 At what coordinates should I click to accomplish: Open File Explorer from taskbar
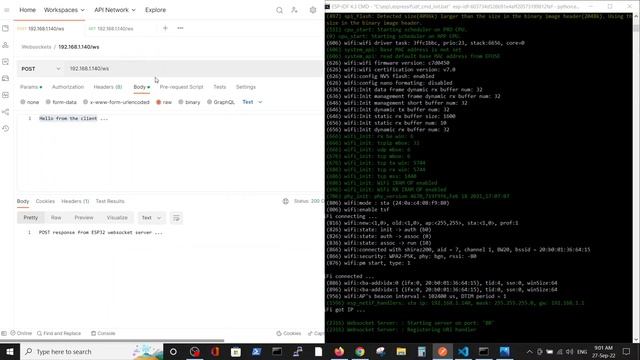(x=401, y=351)
